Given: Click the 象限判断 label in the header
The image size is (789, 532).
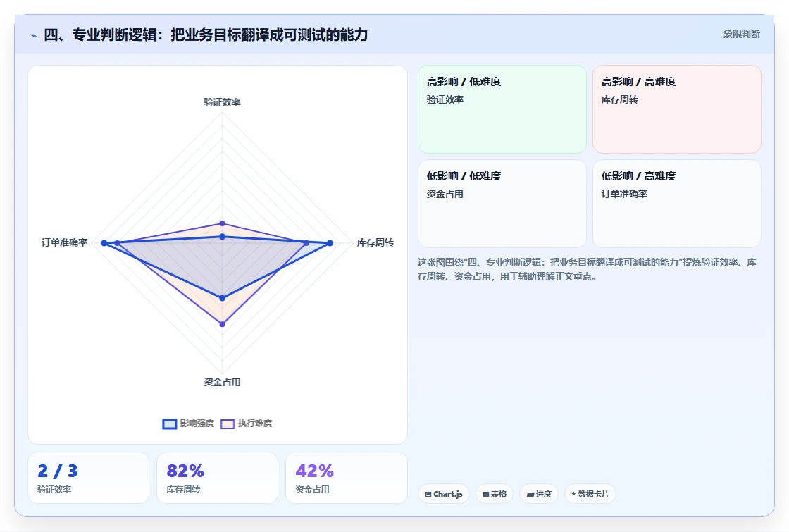Looking at the screenshot, I should (x=741, y=35).
